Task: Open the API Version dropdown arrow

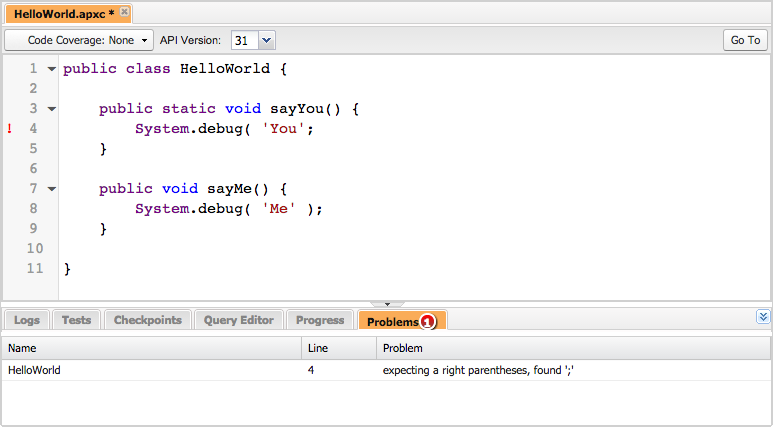Action: coord(266,40)
